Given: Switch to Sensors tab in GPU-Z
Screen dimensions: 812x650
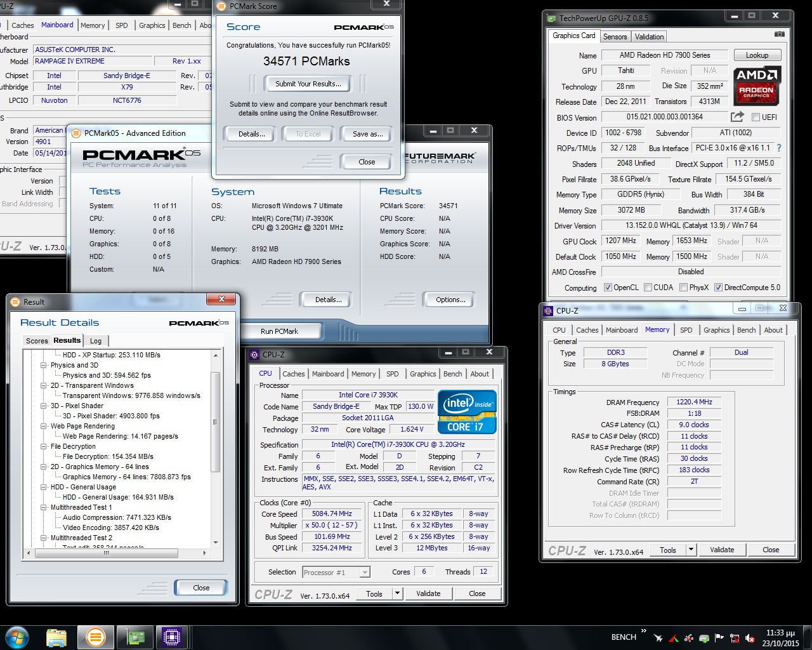Looking at the screenshot, I should coord(615,37).
